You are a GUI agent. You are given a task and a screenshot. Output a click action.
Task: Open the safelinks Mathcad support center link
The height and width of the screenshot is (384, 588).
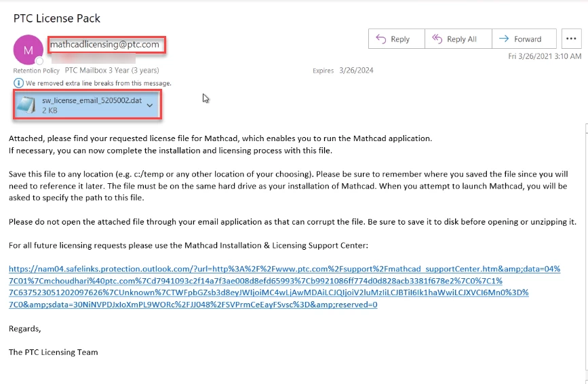(x=284, y=286)
